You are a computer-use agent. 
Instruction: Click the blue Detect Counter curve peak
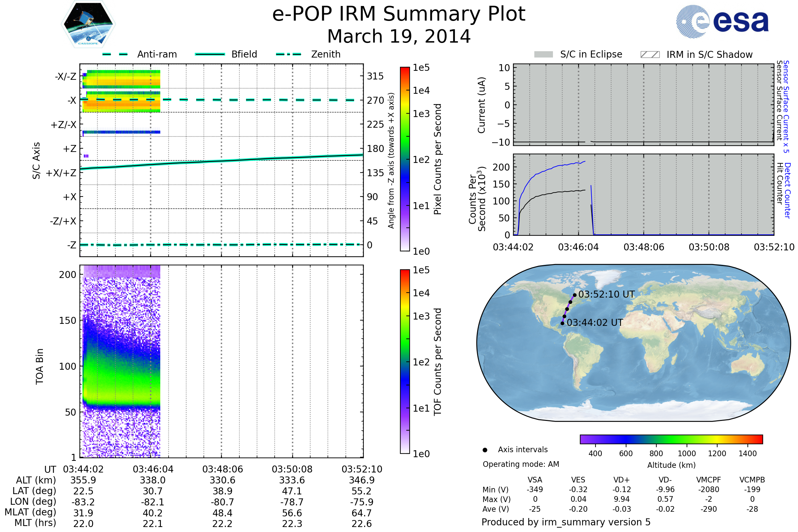tap(584, 162)
